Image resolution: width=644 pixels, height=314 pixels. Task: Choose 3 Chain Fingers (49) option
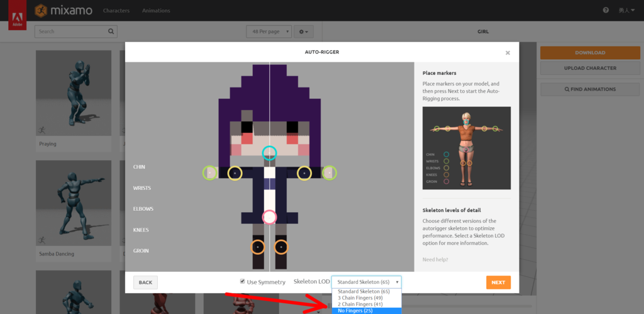(367, 298)
